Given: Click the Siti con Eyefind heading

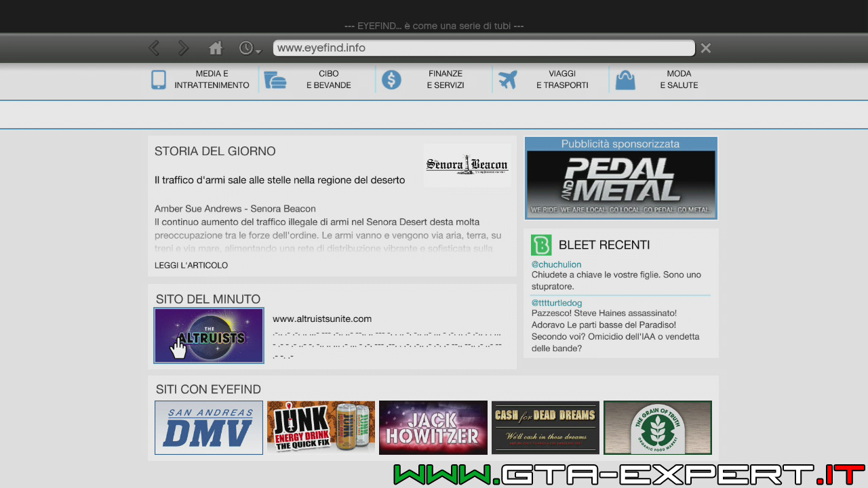Looking at the screenshot, I should tap(208, 389).
